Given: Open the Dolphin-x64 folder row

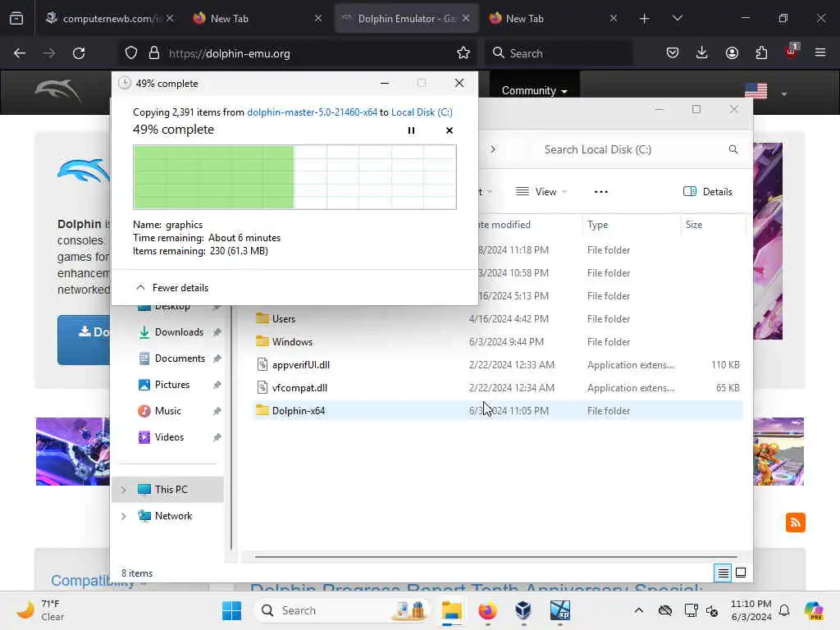Looking at the screenshot, I should 498,411.
